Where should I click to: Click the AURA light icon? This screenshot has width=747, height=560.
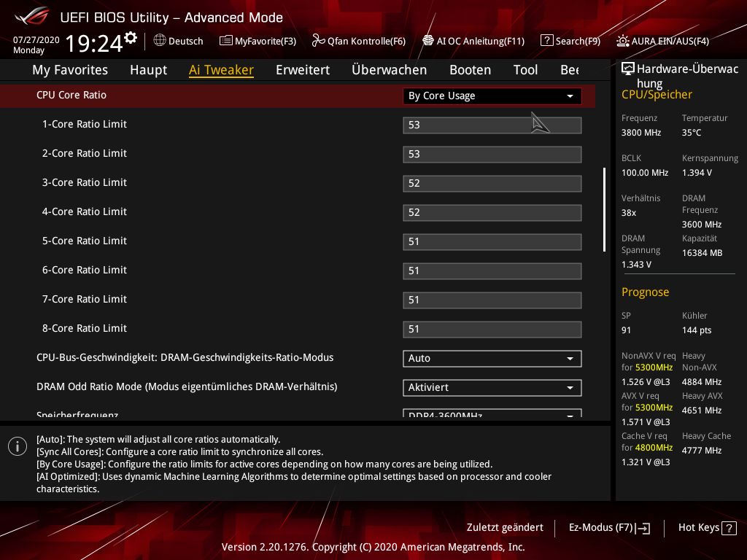(x=623, y=41)
